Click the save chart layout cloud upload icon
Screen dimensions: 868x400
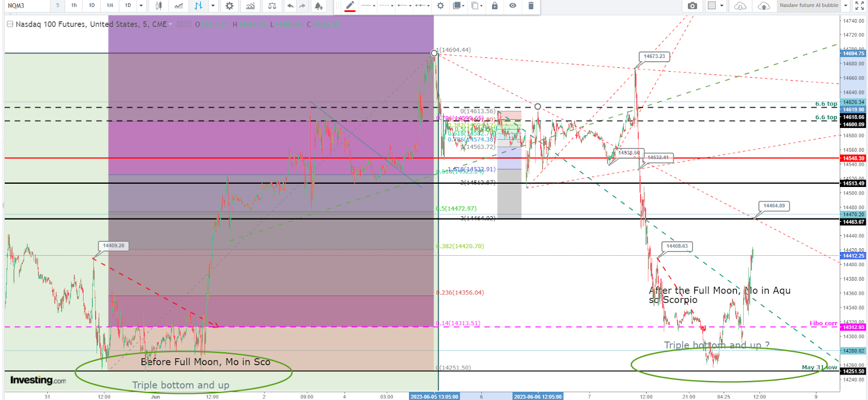763,5
